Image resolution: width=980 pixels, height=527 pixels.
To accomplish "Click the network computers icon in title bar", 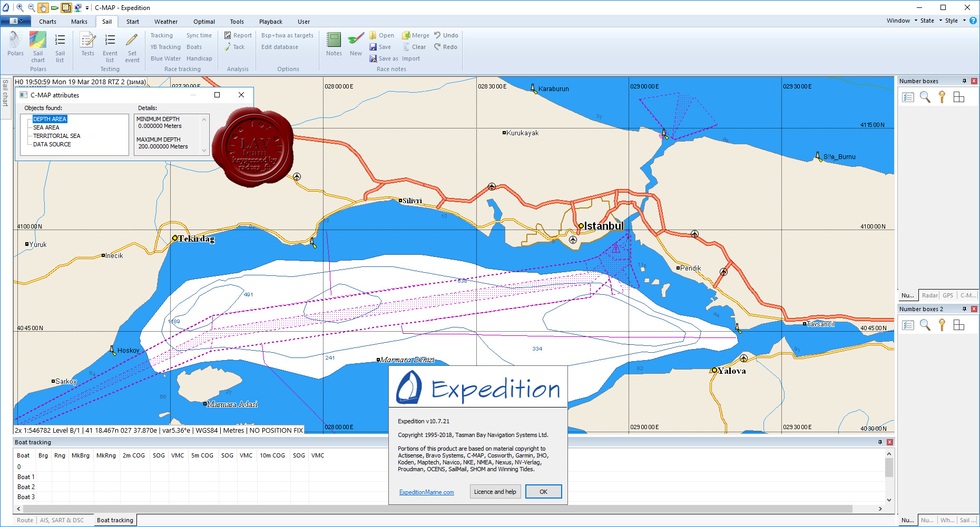I will (78, 7).
